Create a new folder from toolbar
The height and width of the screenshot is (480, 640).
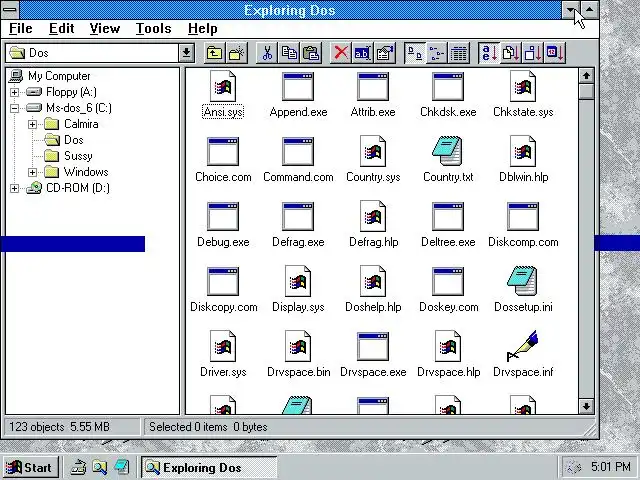coord(237,53)
